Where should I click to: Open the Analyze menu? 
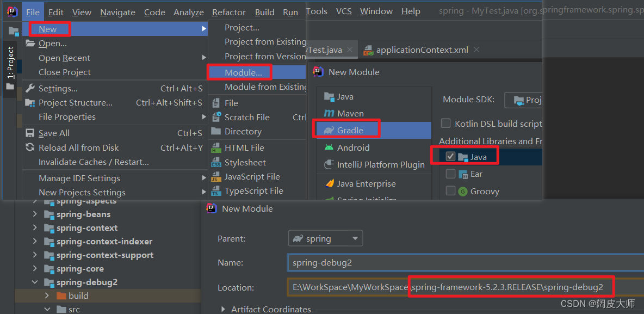click(189, 13)
